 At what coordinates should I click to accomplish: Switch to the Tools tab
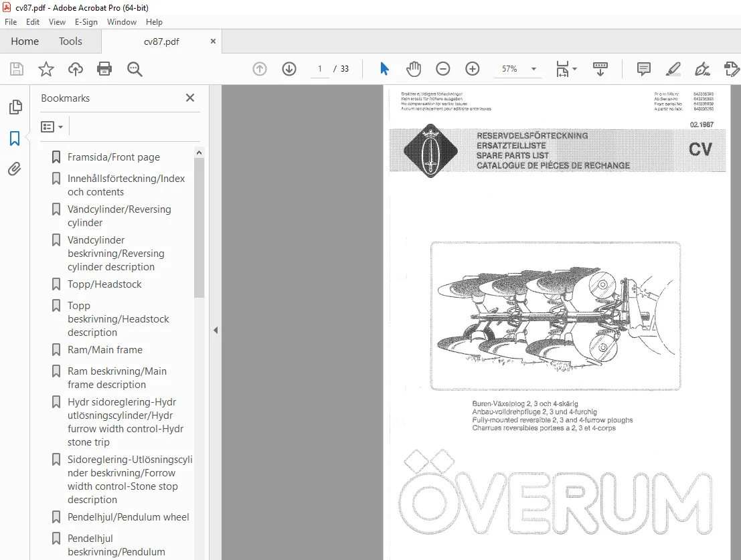click(x=70, y=41)
